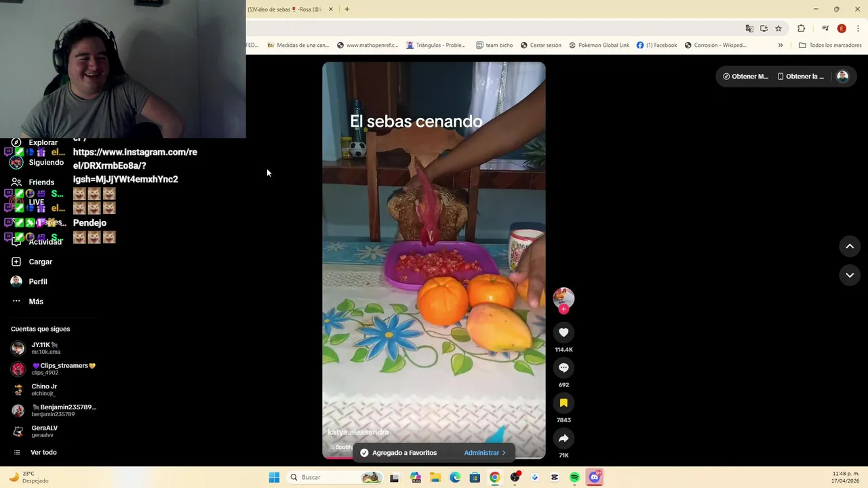The height and width of the screenshot is (488, 868).
Task: Click Obtener la... app button
Action: click(800, 77)
